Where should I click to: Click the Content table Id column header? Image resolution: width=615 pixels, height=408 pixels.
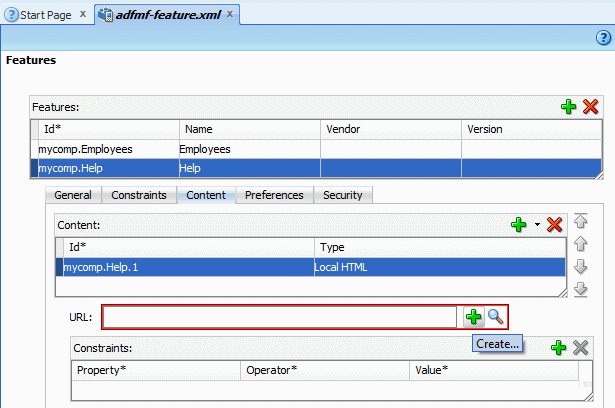click(189, 247)
